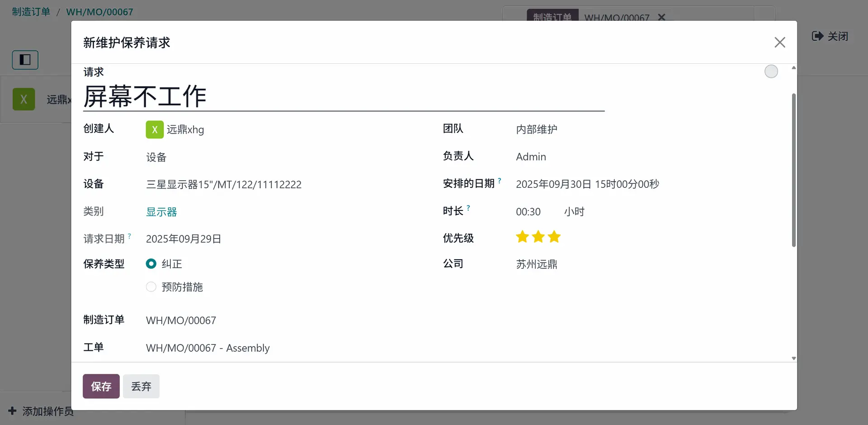Select the 纠正 maintenance type
Image resolution: width=868 pixels, height=425 pixels.
click(x=151, y=264)
